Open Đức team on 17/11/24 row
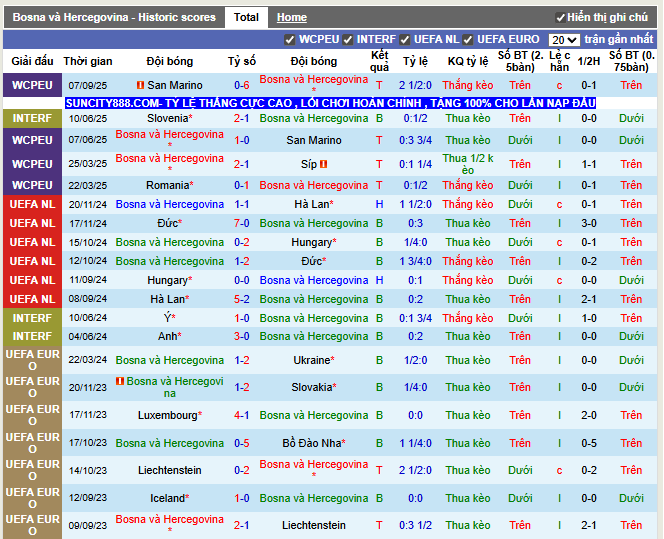The image size is (664, 539). point(167,223)
